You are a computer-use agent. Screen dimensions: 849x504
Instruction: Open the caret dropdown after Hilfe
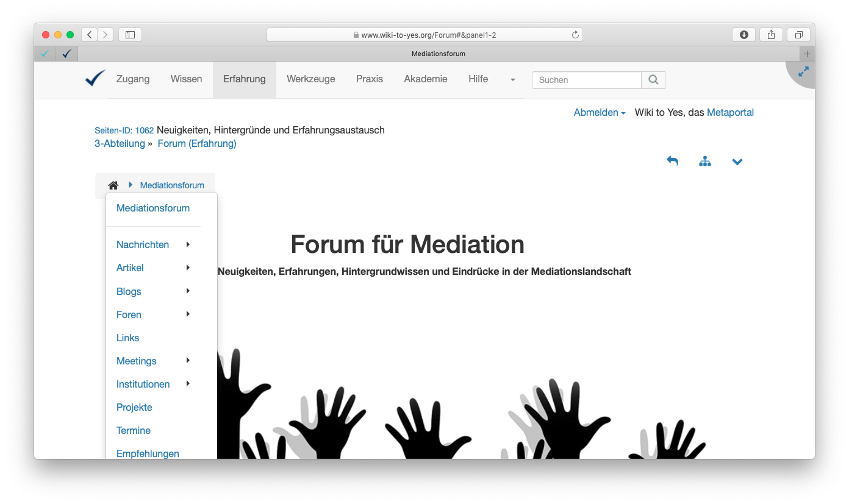tap(512, 80)
